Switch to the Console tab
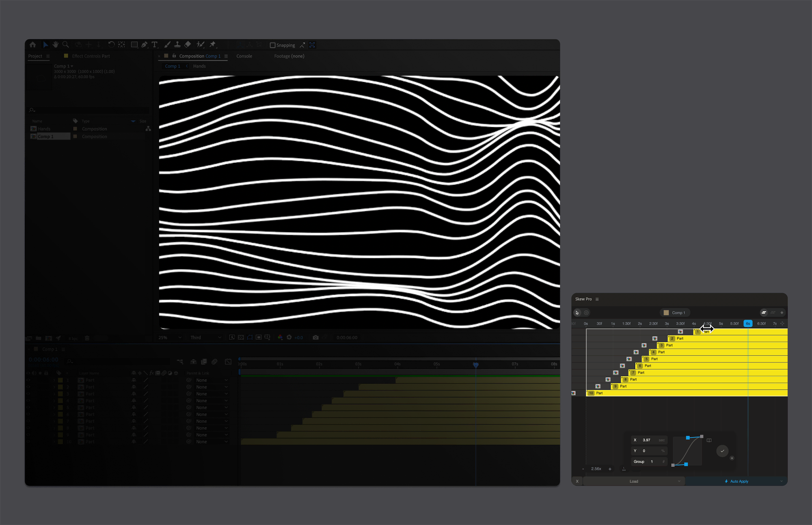This screenshot has width=812, height=525. point(244,56)
